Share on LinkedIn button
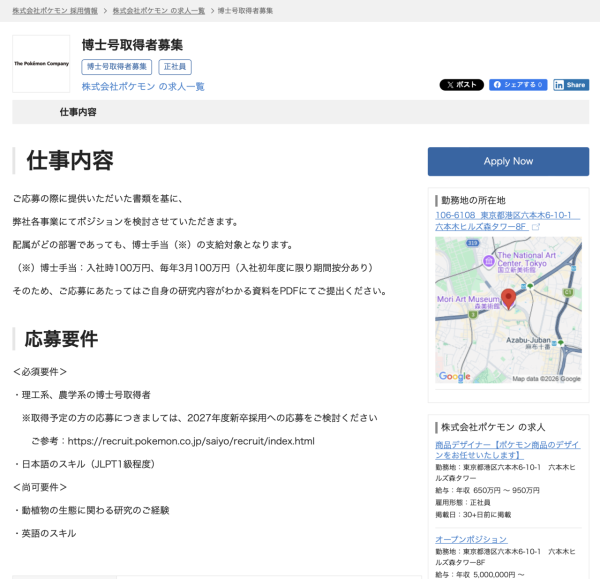The height and width of the screenshot is (579, 600). 571,85
